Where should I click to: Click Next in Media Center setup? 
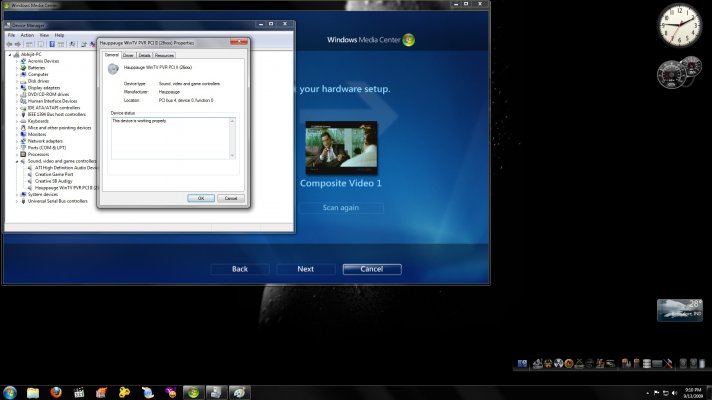point(306,269)
